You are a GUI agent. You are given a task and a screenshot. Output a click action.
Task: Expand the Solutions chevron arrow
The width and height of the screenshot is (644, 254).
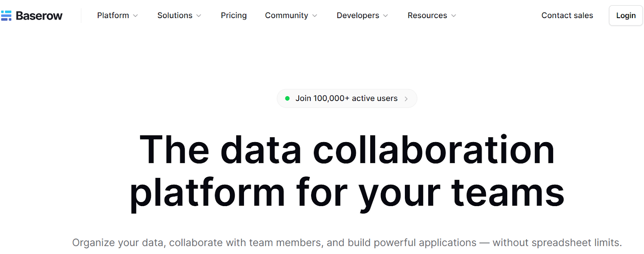tap(199, 16)
